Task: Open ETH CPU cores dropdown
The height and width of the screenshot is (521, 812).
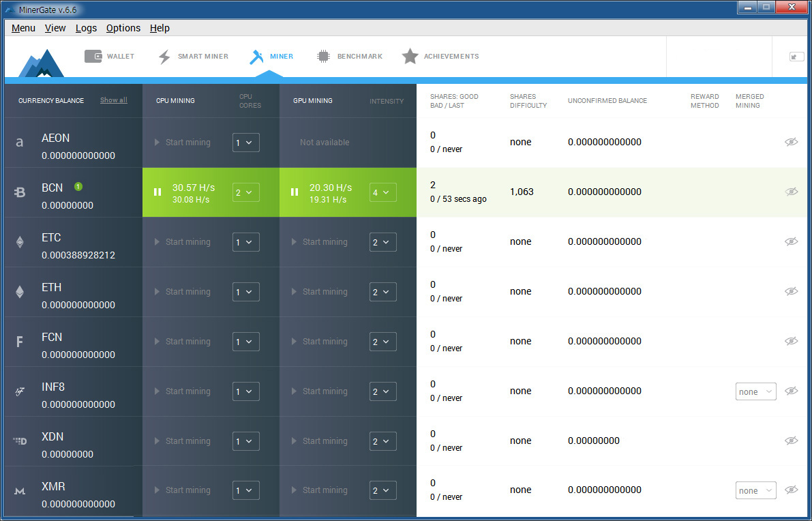Action: [246, 292]
